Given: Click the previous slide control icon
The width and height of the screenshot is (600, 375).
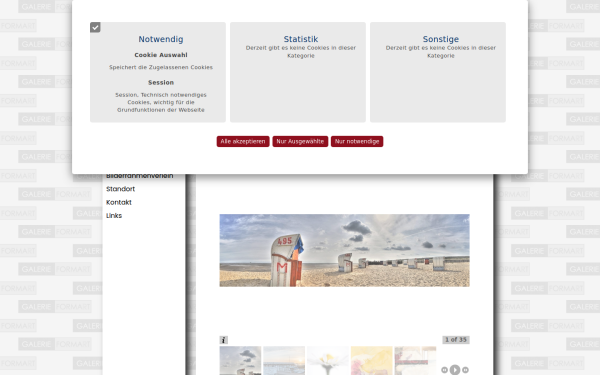Looking at the screenshot, I should (x=444, y=370).
